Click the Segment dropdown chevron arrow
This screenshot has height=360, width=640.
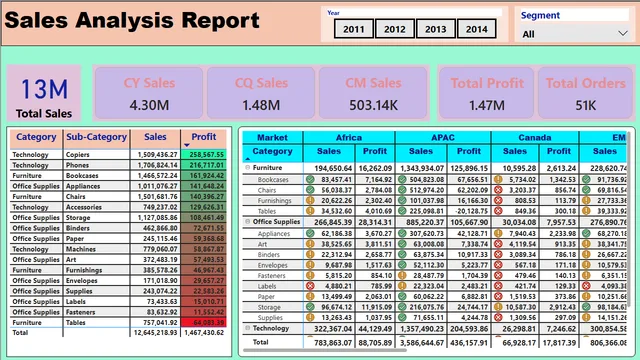(622, 33)
